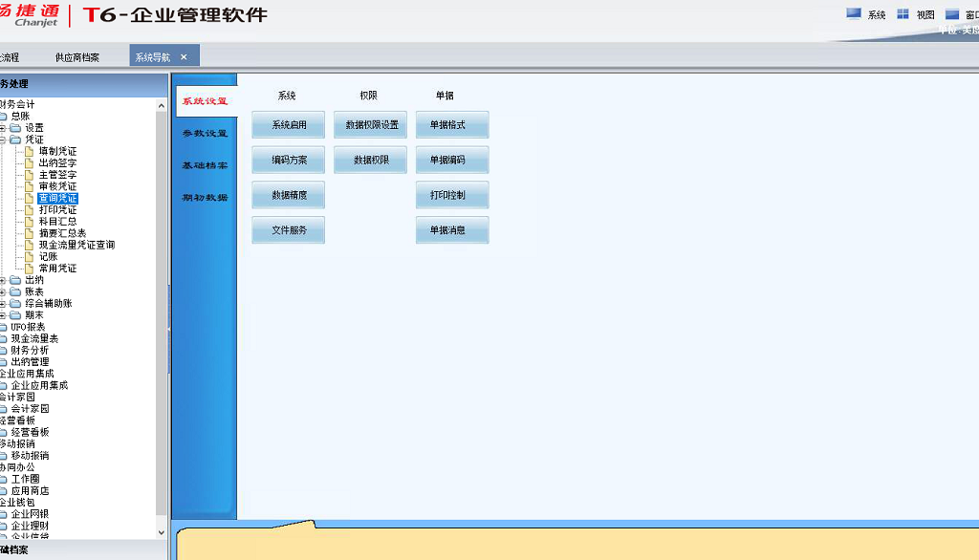Click the folder icon beside 设置
This screenshot has width=979, height=560.
coord(15,128)
